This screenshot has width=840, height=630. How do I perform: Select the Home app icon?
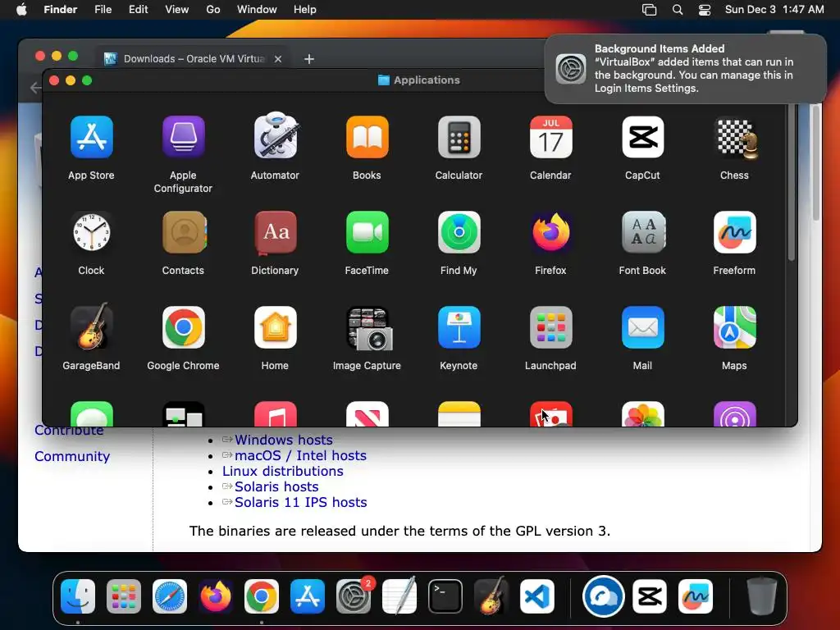click(x=276, y=327)
